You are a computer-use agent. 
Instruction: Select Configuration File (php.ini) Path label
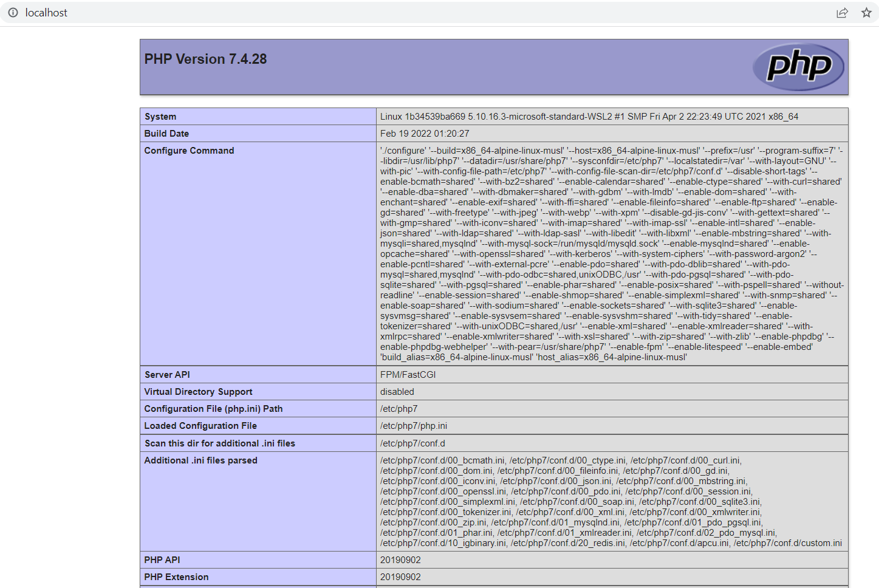[x=213, y=409]
